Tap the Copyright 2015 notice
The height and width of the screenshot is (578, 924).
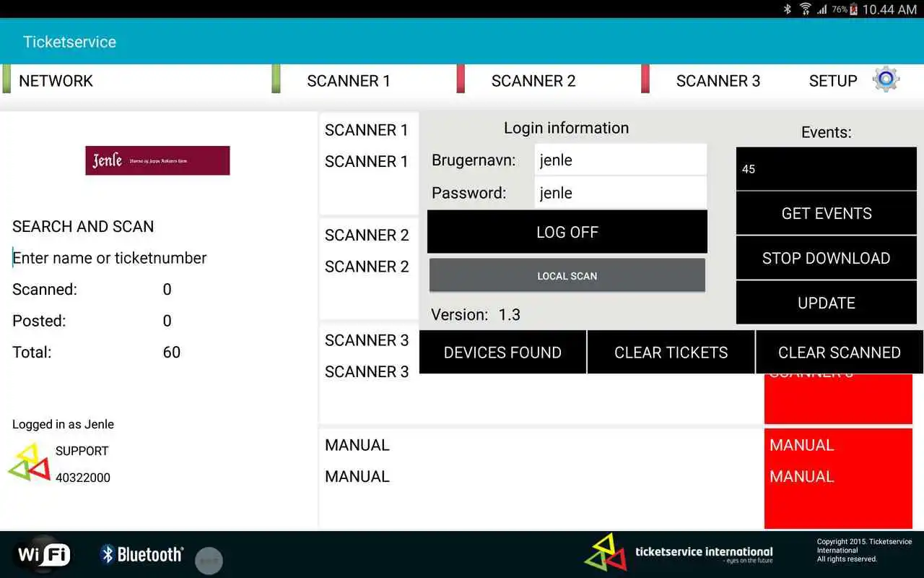click(x=864, y=550)
